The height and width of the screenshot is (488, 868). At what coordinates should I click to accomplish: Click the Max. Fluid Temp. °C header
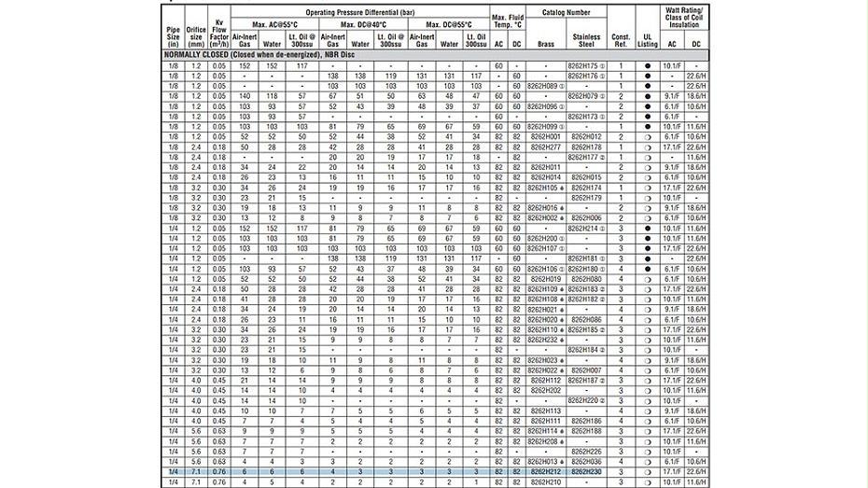510,21
